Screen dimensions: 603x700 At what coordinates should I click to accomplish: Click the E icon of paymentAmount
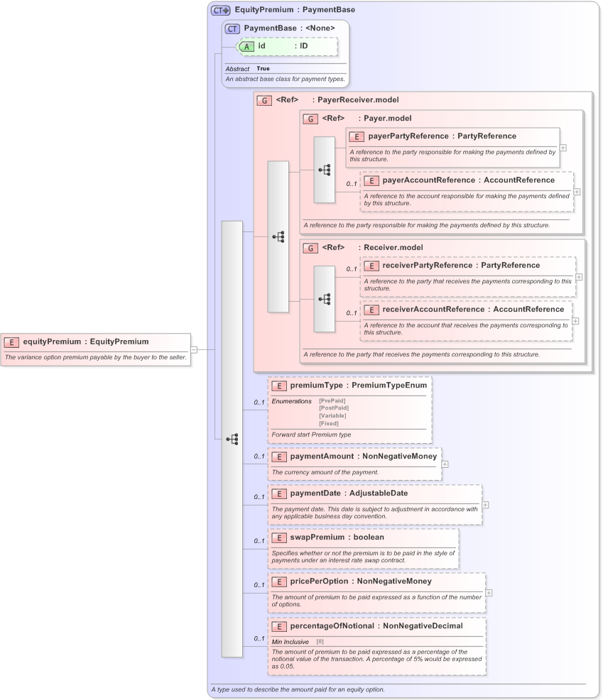click(279, 456)
